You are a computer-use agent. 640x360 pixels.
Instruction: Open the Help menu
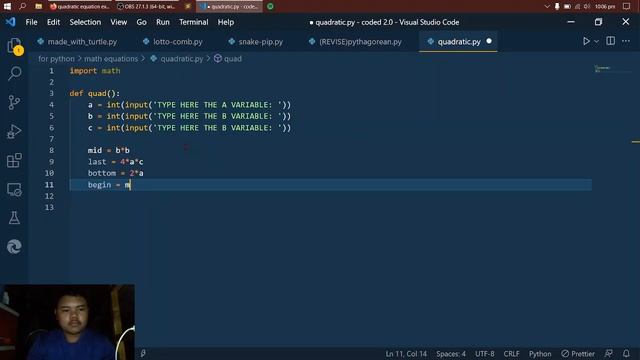pyautogui.click(x=225, y=22)
